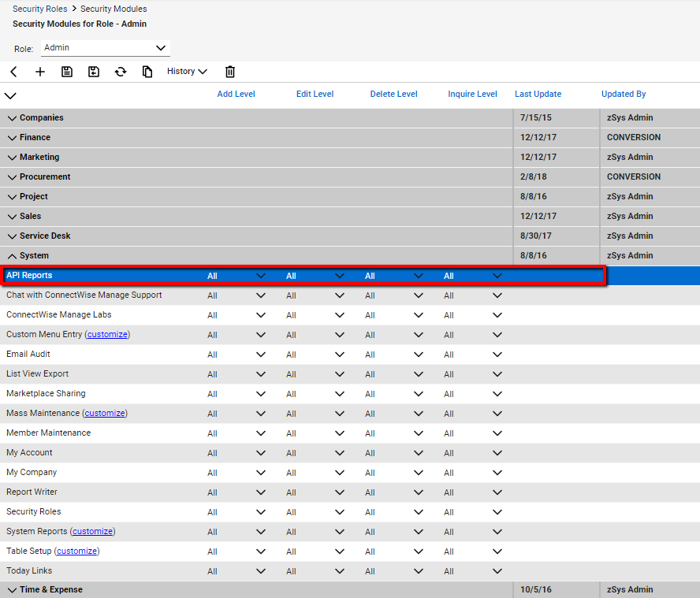Expand the Time & Expense module group
700x598 pixels.
12,590
